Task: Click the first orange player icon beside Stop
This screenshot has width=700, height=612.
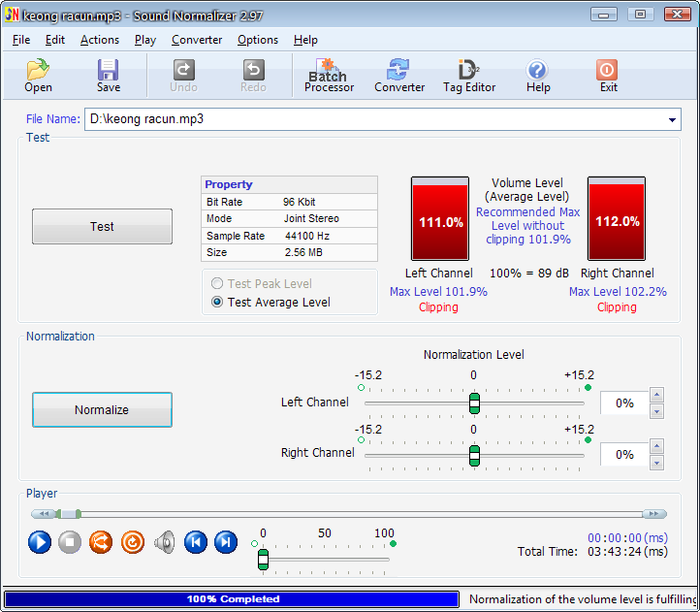Action: coord(101,542)
